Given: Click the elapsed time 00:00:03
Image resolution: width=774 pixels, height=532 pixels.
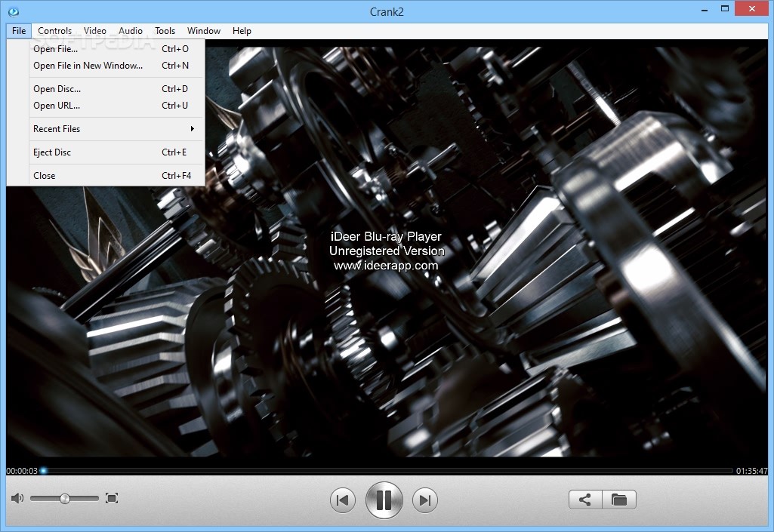Looking at the screenshot, I should 22,471.
